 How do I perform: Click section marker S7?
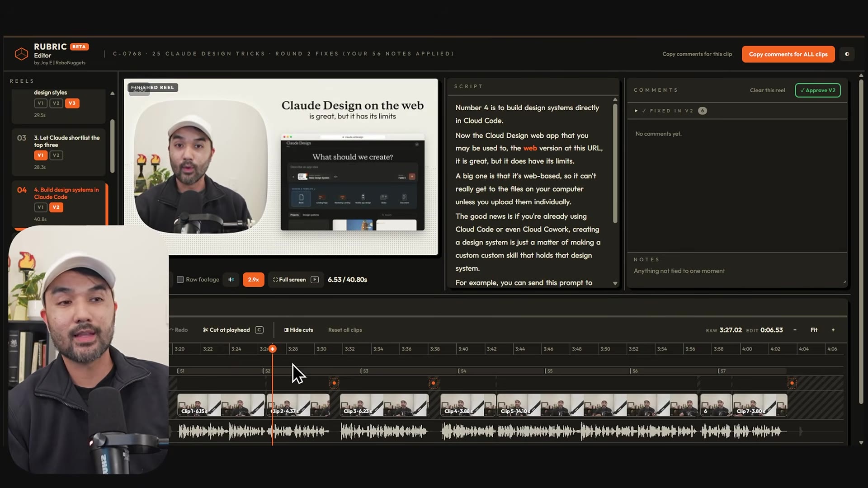click(x=722, y=371)
